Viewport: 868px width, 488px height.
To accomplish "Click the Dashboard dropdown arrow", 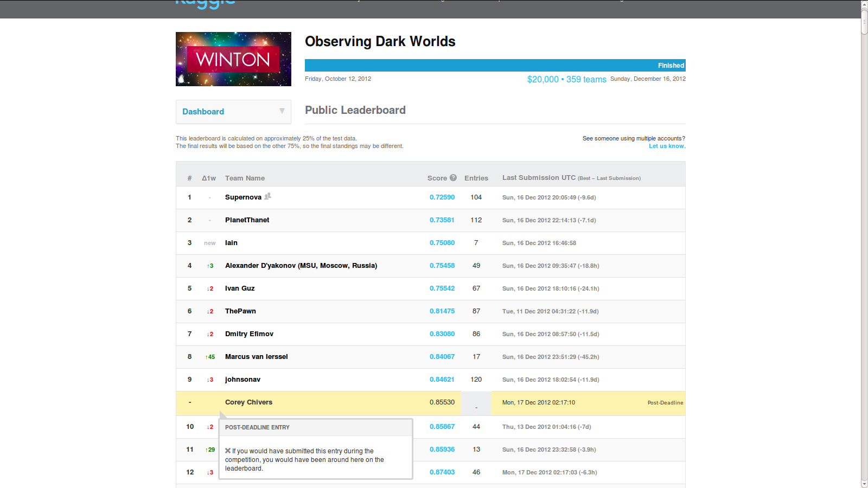I will [x=282, y=111].
